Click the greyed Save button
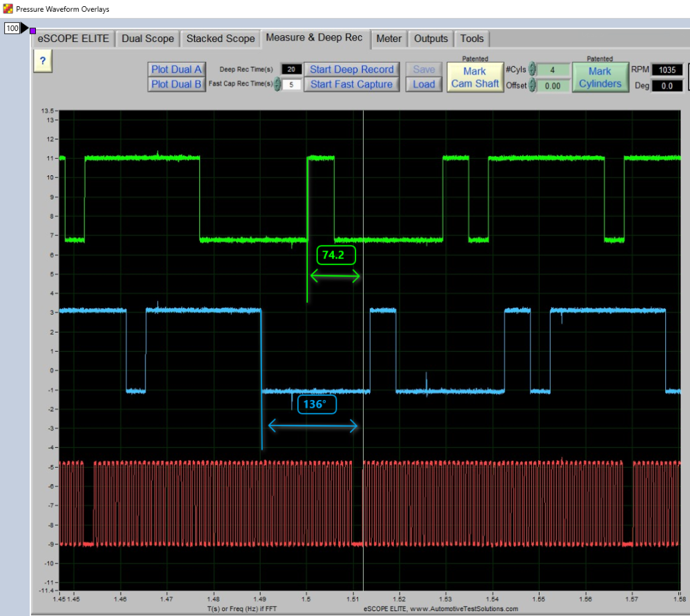 point(424,70)
